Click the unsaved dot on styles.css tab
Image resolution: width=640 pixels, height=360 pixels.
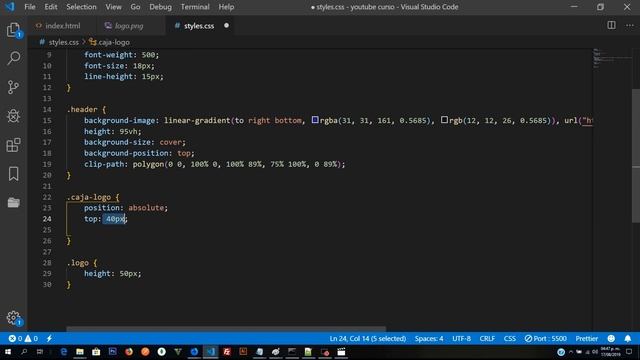pyautogui.click(x=226, y=25)
